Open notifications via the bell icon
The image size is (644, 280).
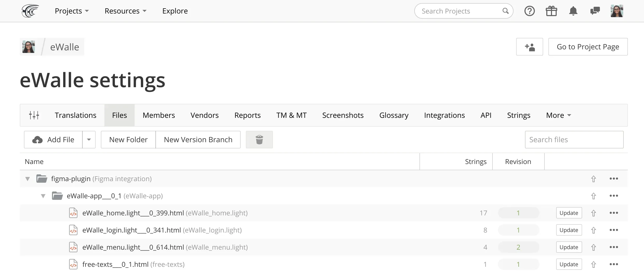point(573,11)
